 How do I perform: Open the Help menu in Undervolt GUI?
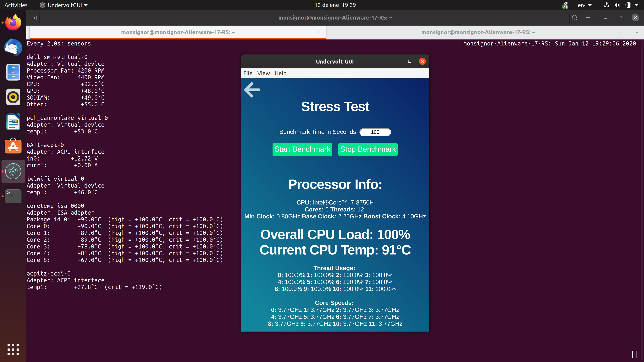[x=280, y=73]
